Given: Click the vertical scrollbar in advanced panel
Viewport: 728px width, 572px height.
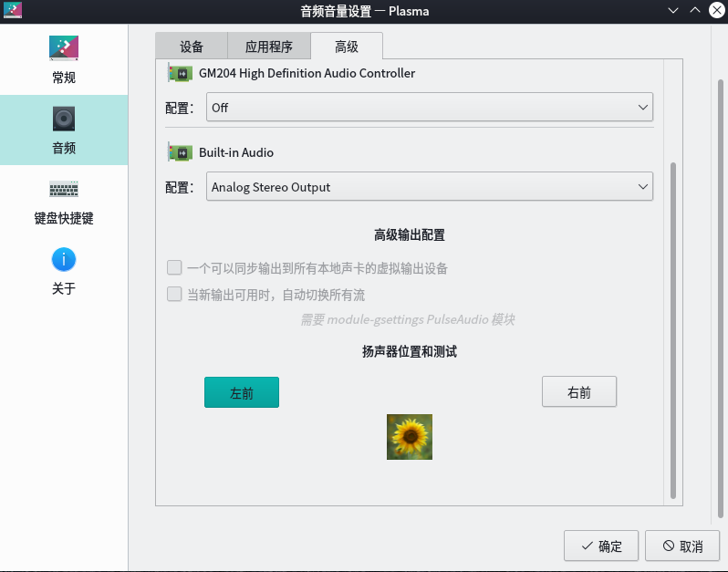Looking at the screenshot, I should click(x=673, y=328).
